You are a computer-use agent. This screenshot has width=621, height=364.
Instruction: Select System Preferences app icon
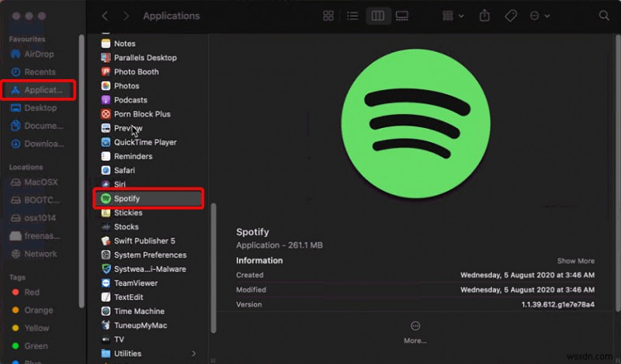(x=106, y=255)
